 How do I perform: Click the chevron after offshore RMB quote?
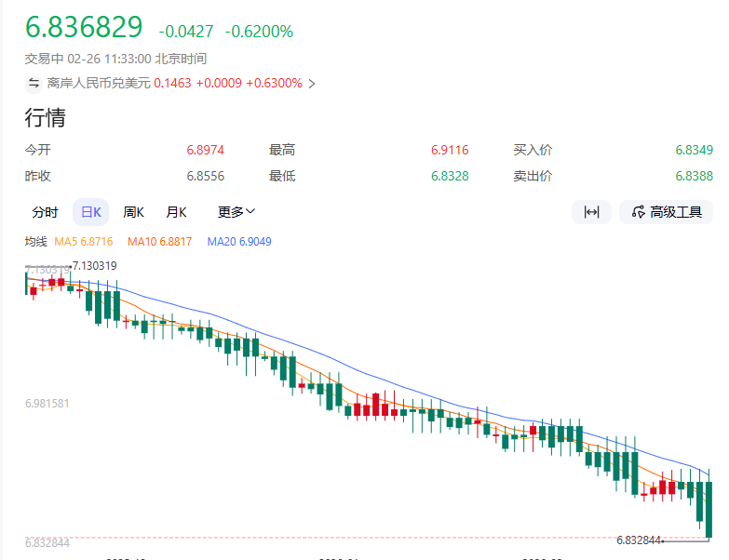[312, 84]
